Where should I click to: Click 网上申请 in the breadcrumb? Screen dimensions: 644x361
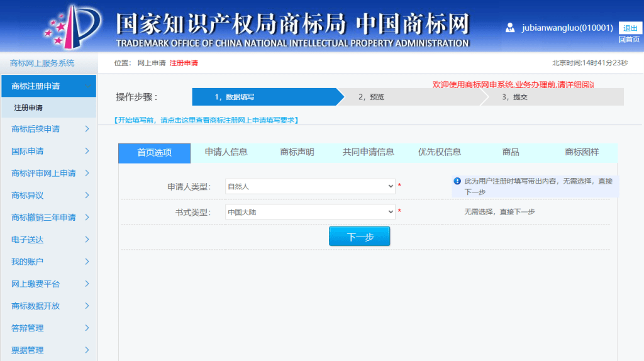[x=151, y=64]
